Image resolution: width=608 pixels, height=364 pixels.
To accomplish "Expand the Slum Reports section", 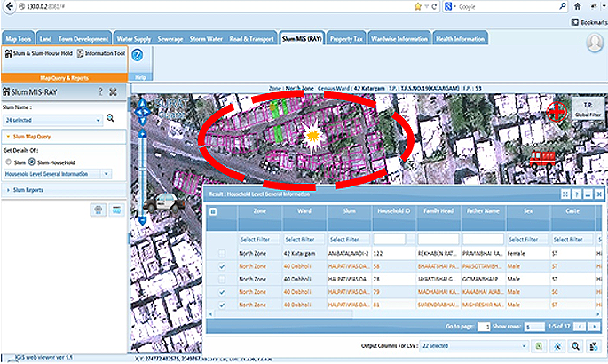I will coord(64,190).
